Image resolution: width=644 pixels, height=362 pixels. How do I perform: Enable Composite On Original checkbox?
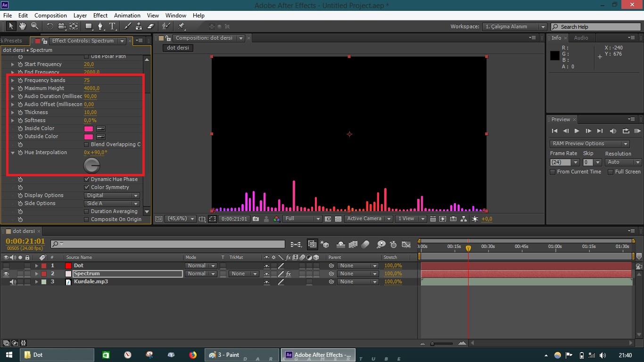click(x=86, y=219)
